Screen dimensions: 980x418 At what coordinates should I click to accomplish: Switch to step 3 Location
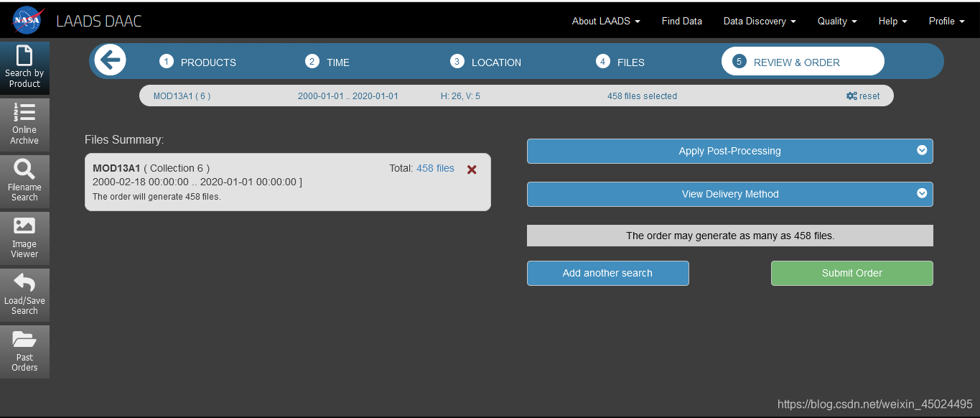tap(486, 62)
